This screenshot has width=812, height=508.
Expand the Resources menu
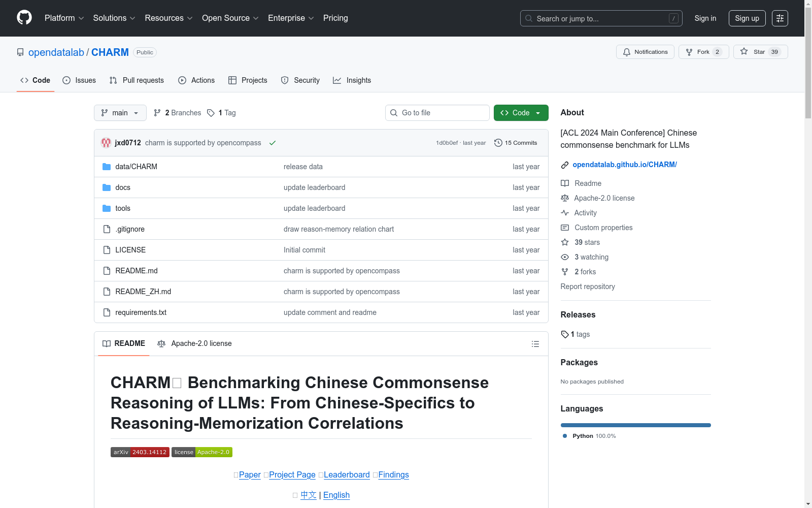169,18
